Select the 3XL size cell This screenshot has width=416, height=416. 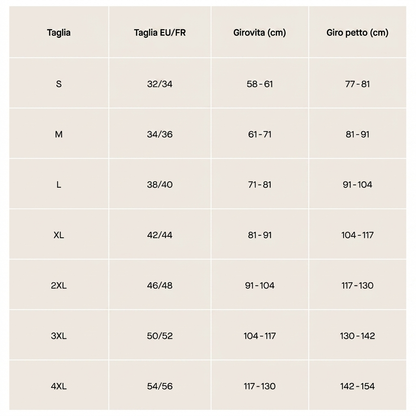tap(59, 336)
